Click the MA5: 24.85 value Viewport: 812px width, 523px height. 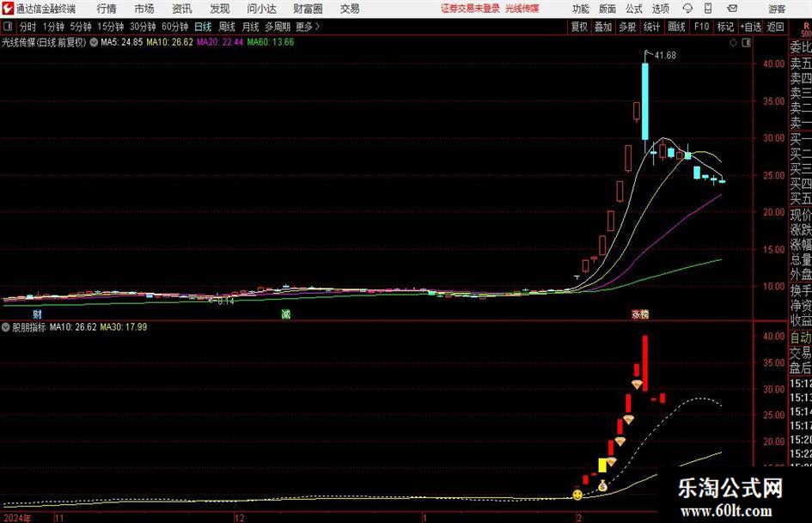(122, 42)
